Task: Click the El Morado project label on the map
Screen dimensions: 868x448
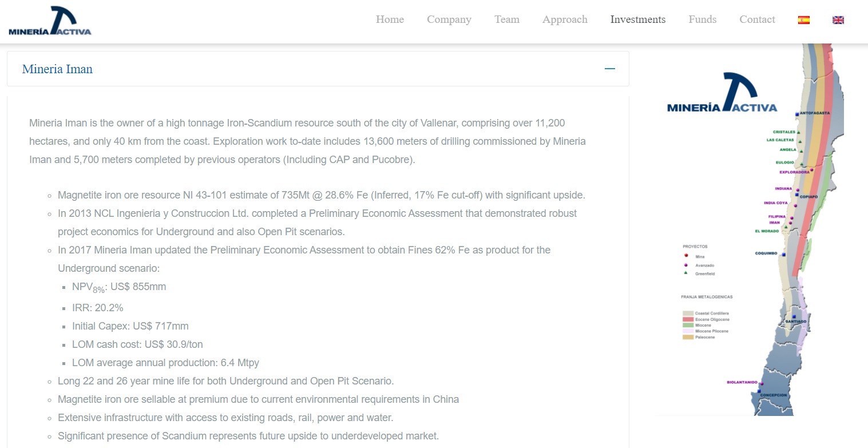Action: pyautogui.click(x=767, y=231)
